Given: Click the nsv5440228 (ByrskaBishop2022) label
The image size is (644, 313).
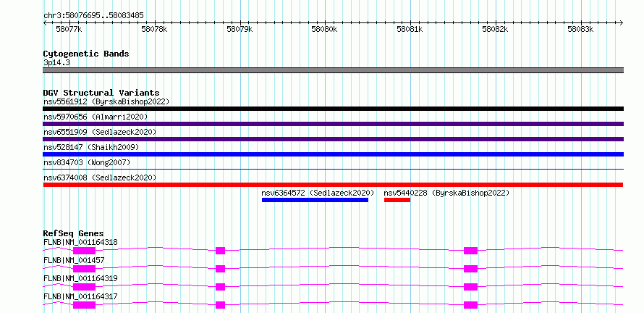Looking at the screenshot, I should (446, 193).
